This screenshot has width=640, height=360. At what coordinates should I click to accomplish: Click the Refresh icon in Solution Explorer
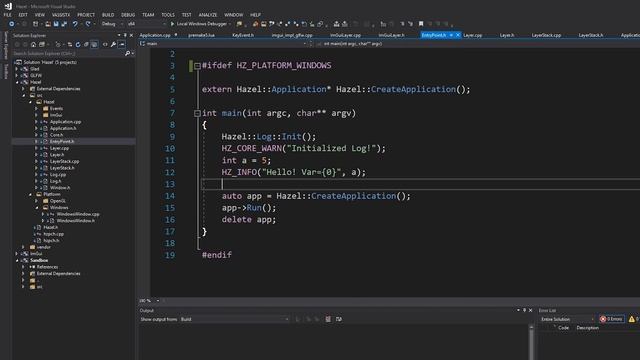tap(78, 44)
